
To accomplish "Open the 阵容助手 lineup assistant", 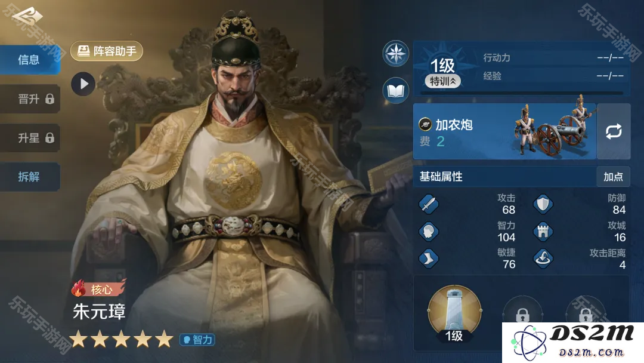I will click(x=107, y=51).
